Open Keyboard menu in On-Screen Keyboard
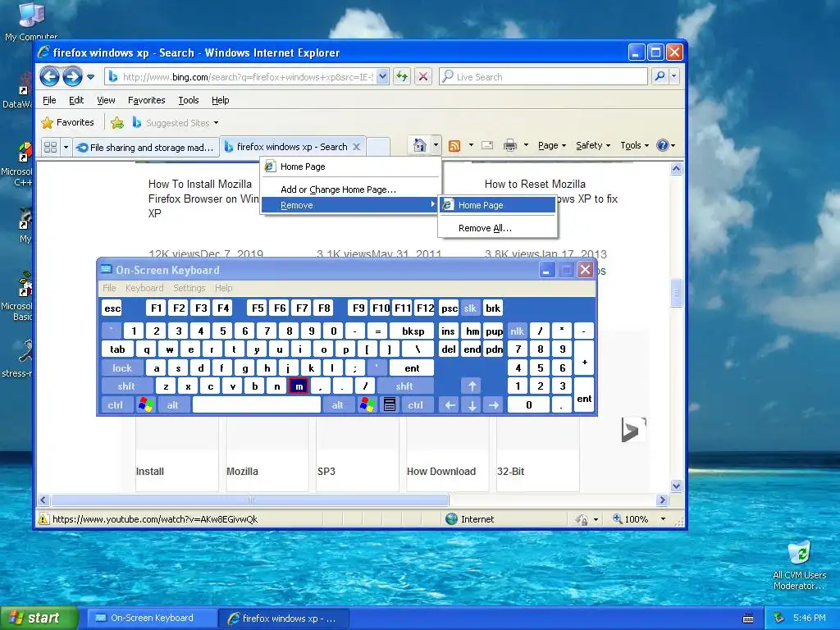840x630 pixels. (x=144, y=288)
